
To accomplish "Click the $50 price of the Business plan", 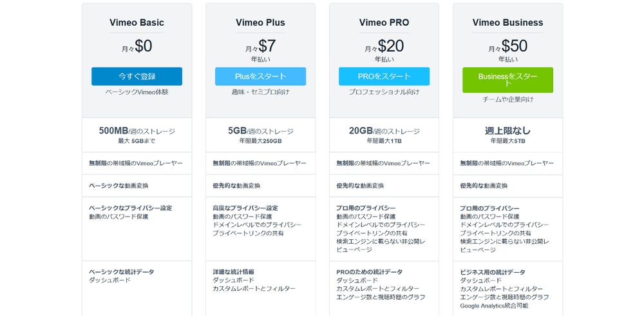I will pos(514,46).
